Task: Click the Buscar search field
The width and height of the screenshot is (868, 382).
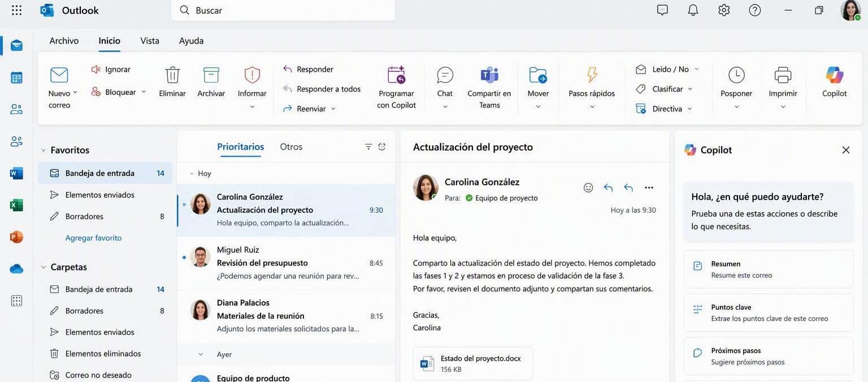Action: point(283,10)
